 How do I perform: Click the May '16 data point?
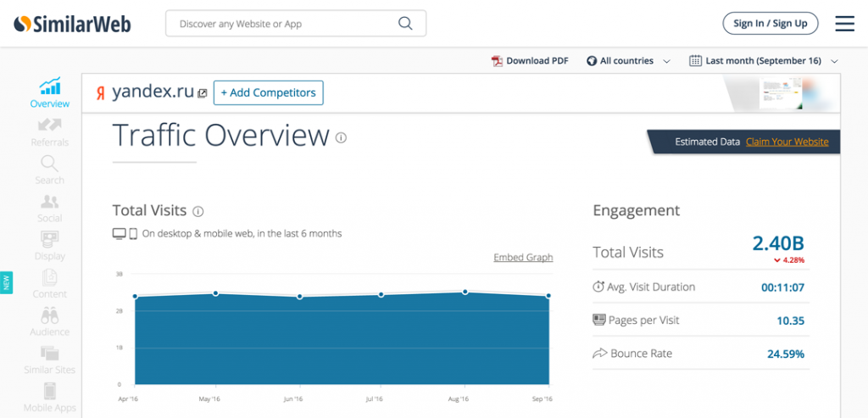(x=216, y=293)
